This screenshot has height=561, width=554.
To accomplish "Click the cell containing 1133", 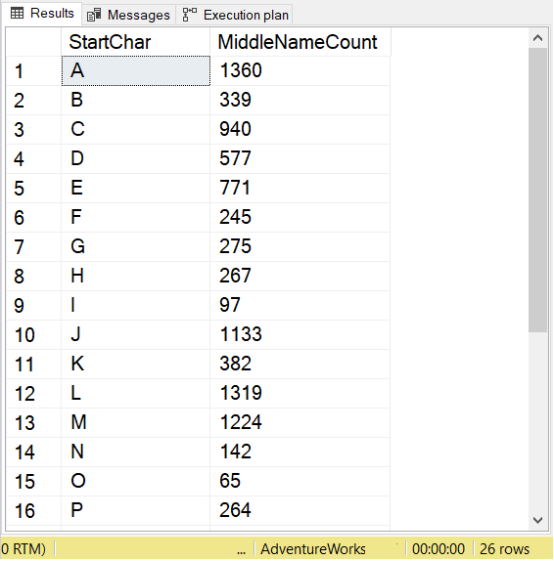I will click(300, 335).
